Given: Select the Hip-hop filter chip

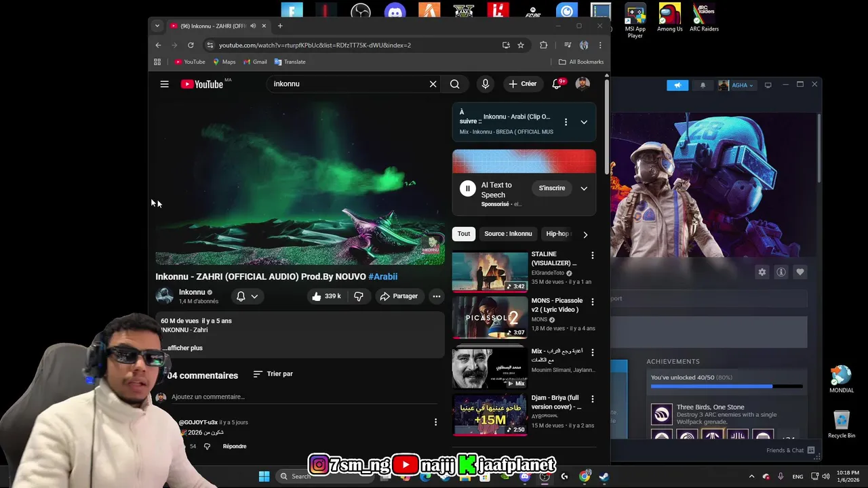Looking at the screenshot, I should pos(557,234).
